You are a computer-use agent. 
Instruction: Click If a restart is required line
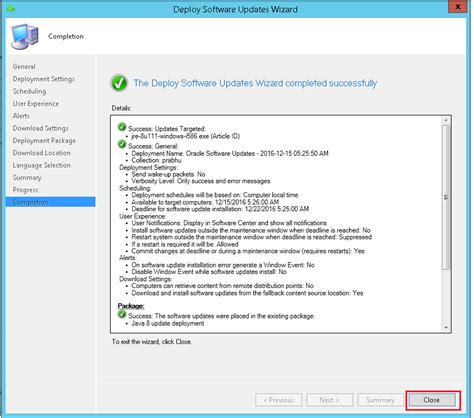tap(185, 244)
